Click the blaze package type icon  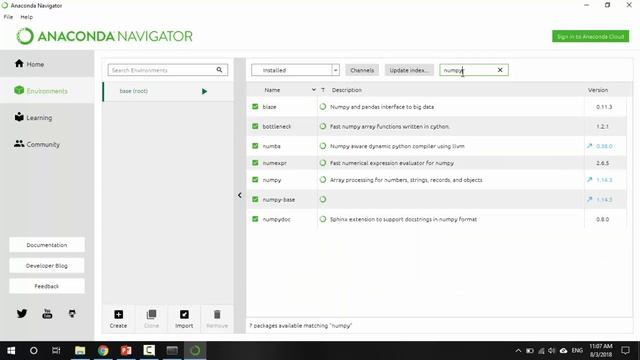323,107
